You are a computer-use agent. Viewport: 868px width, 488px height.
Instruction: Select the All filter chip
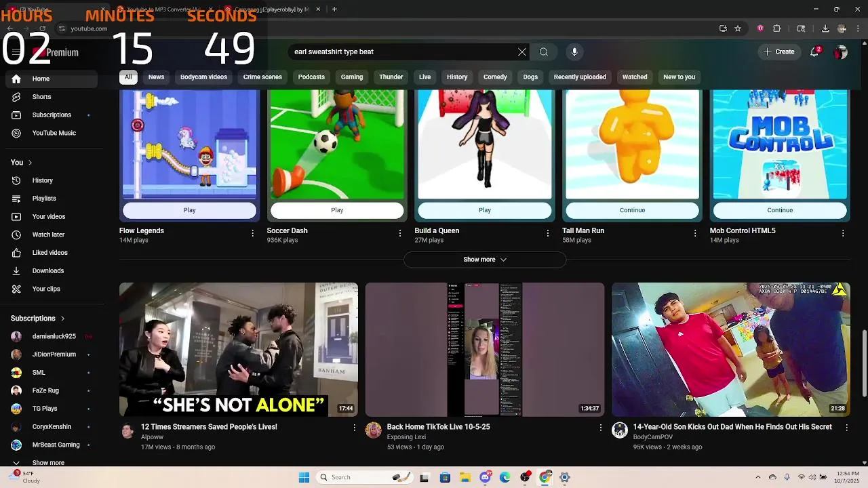[x=128, y=77]
